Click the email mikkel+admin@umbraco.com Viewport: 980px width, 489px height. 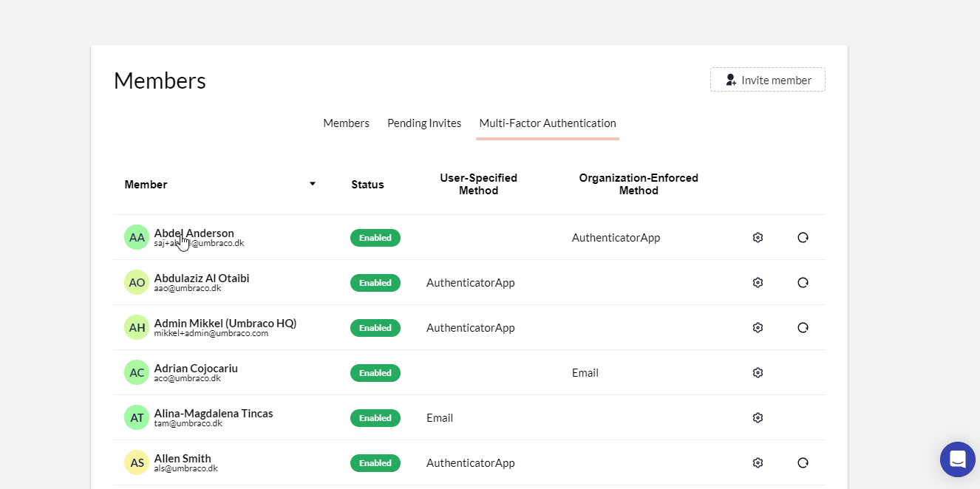click(211, 333)
